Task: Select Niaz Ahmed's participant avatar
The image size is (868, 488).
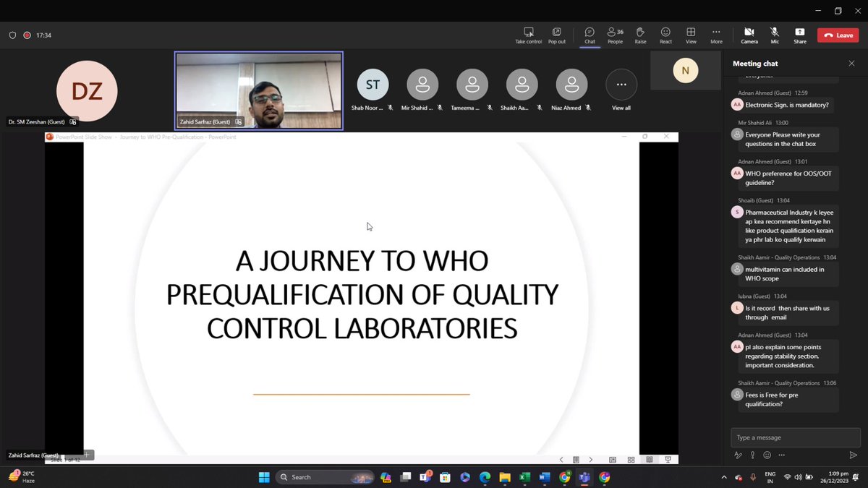Action: pyautogui.click(x=571, y=85)
